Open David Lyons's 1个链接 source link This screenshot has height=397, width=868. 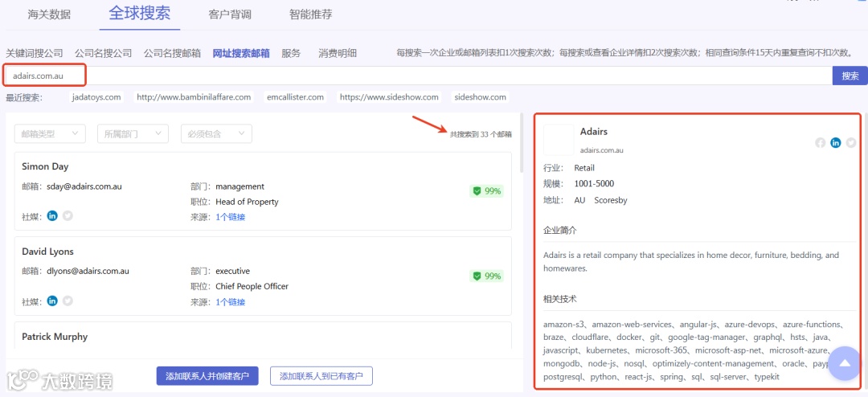[x=231, y=301]
